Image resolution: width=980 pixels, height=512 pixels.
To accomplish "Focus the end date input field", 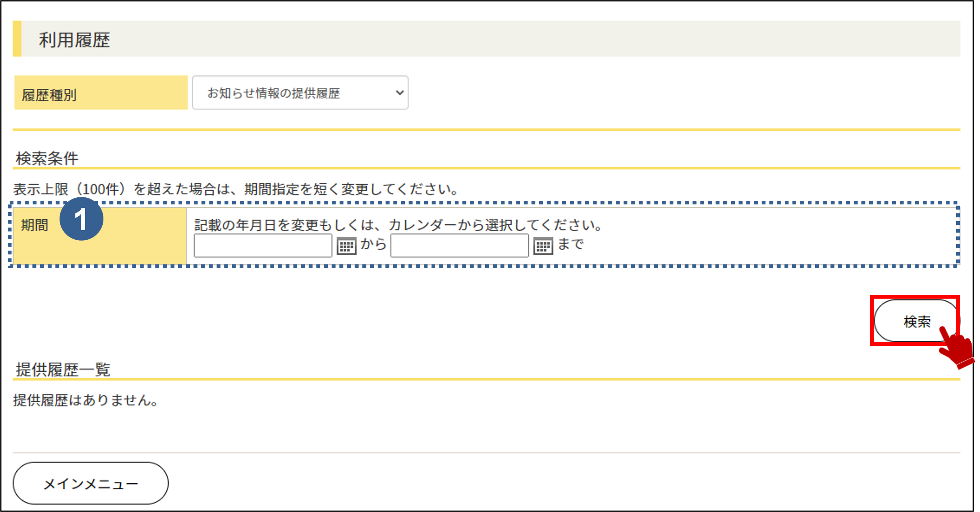I will pos(459,245).
